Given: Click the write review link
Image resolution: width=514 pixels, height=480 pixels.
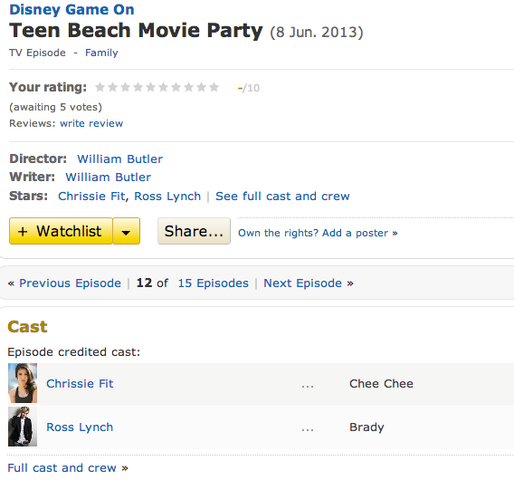Looking at the screenshot, I should pos(91,123).
